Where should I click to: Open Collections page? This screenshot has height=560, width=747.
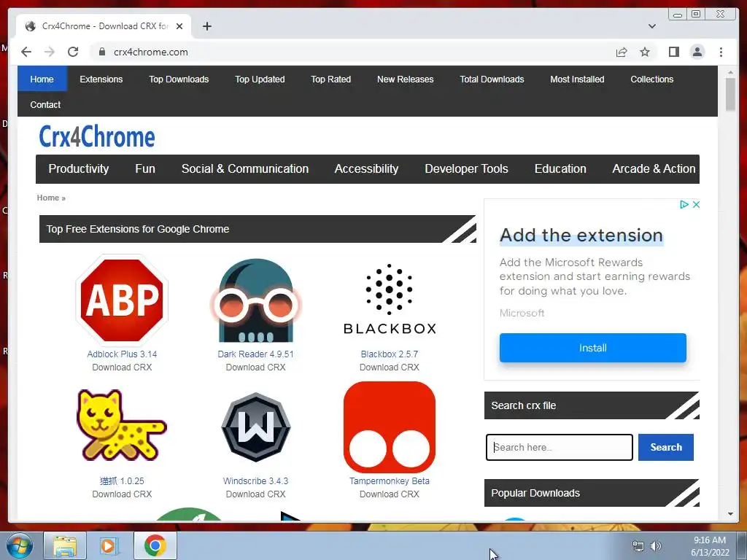[x=651, y=79]
